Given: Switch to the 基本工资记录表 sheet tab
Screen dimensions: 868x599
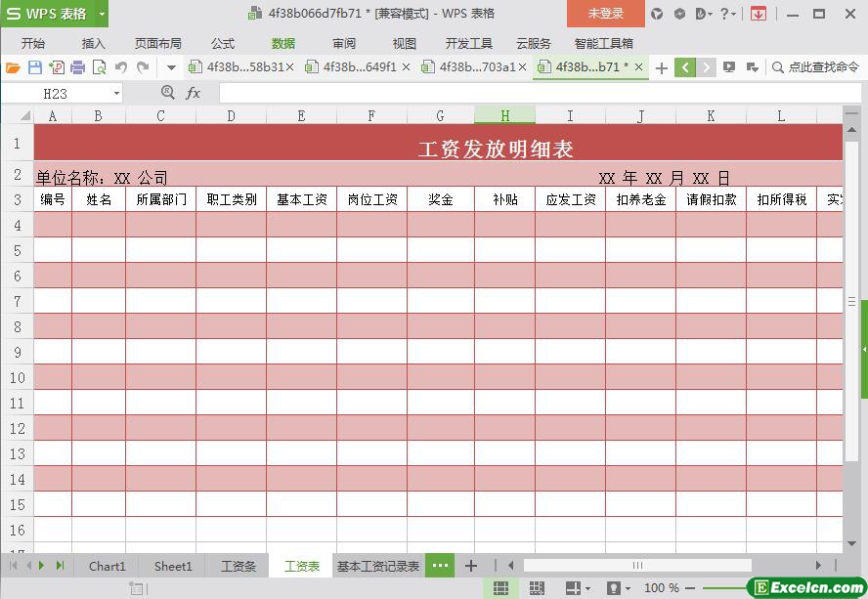Looking at the screenshot, I should click(378, 566).
